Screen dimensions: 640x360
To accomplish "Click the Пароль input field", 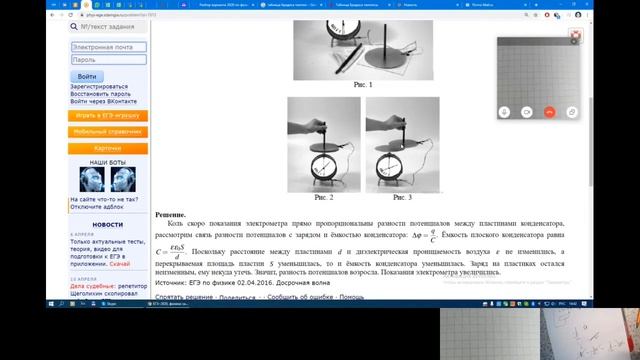I will (x=109, y=60).
